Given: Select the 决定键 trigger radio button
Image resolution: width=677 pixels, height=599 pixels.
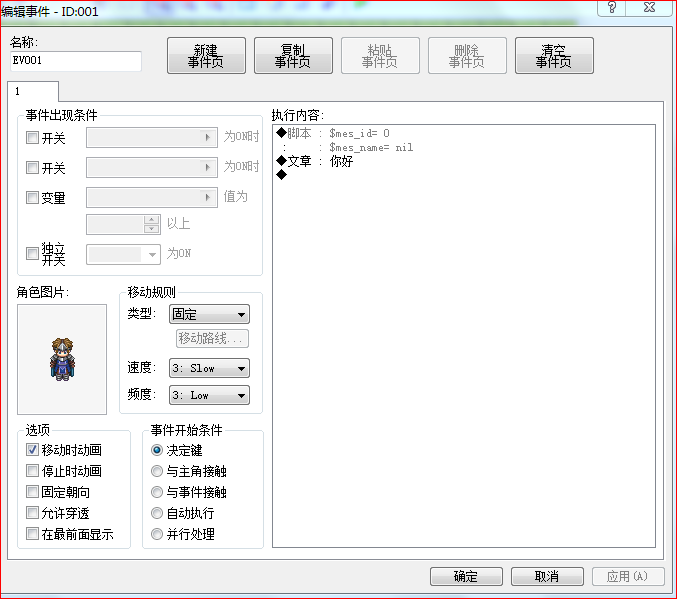Looking at the screenshot, I should click(157, 450).
